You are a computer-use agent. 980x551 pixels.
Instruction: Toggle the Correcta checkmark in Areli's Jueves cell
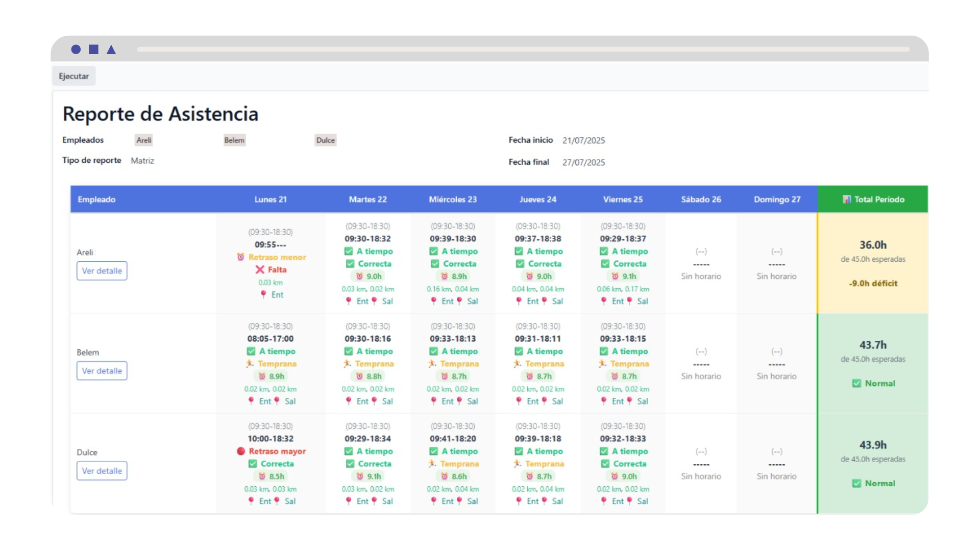point(520,264)
